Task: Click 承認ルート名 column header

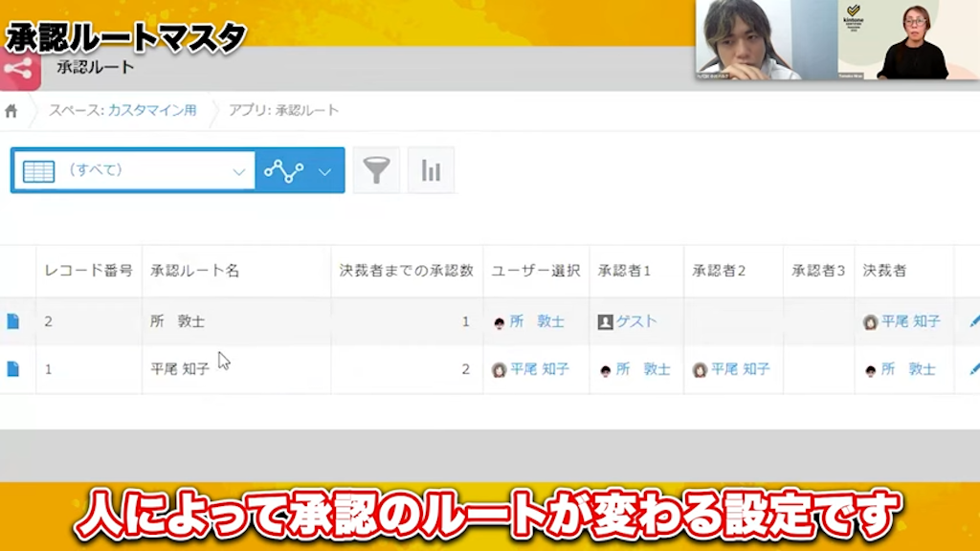Action: [x=194, y=271]
